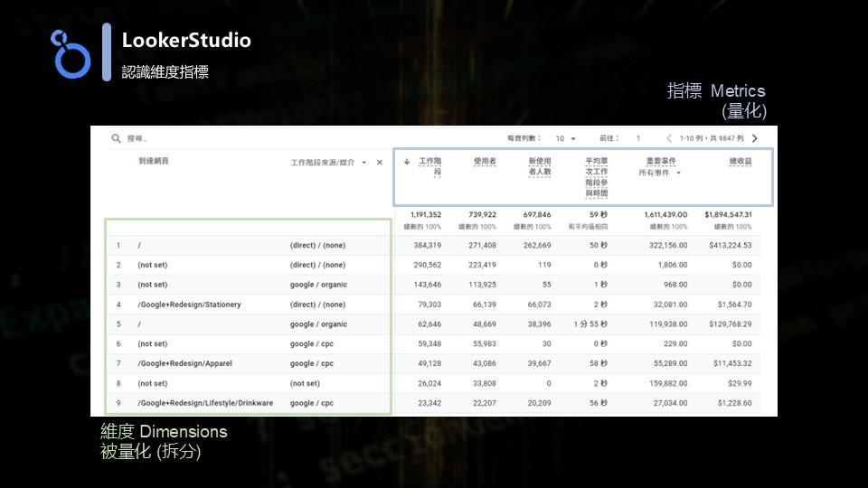The image size is (868, 488).
Task: Sort by 總收益 column header
Action: [741, 162]
